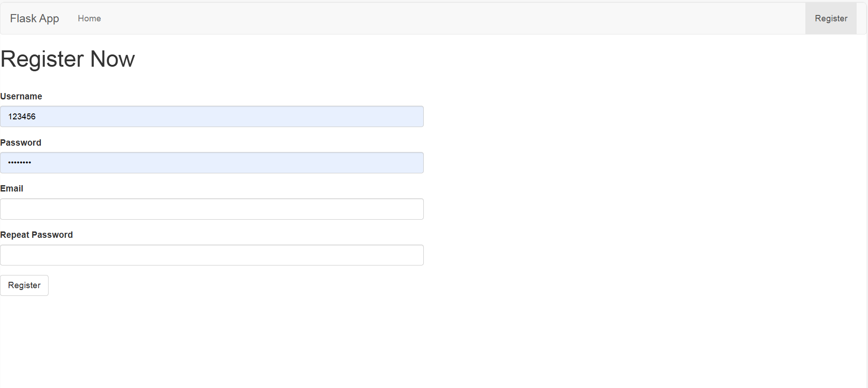Click the Email label text

(12, 189)
